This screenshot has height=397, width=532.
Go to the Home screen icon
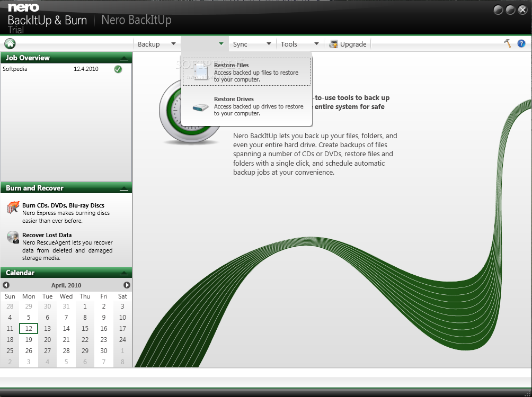[x=10, y=43]
